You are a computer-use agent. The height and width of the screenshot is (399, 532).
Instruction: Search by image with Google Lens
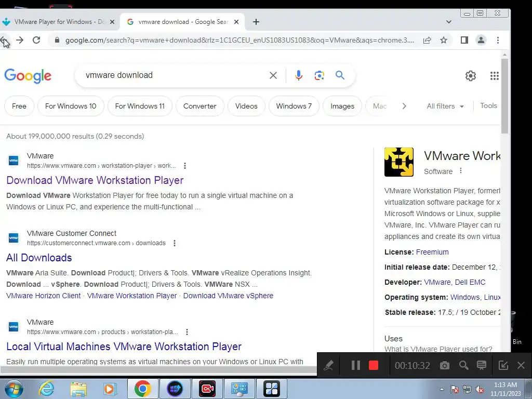(319, 75)
